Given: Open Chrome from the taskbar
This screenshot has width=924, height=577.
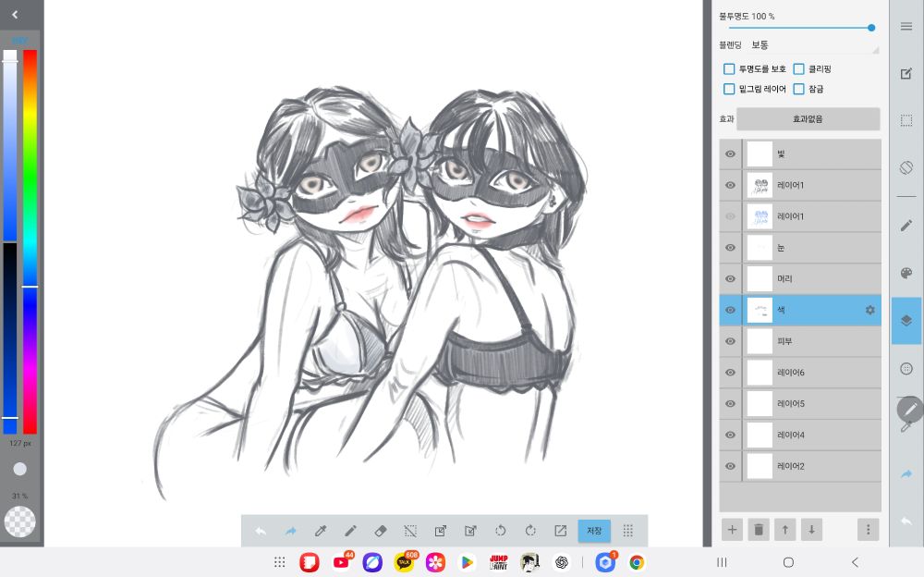Looking at the screenshot, I should pyautogui.click(x=637, y=563).
